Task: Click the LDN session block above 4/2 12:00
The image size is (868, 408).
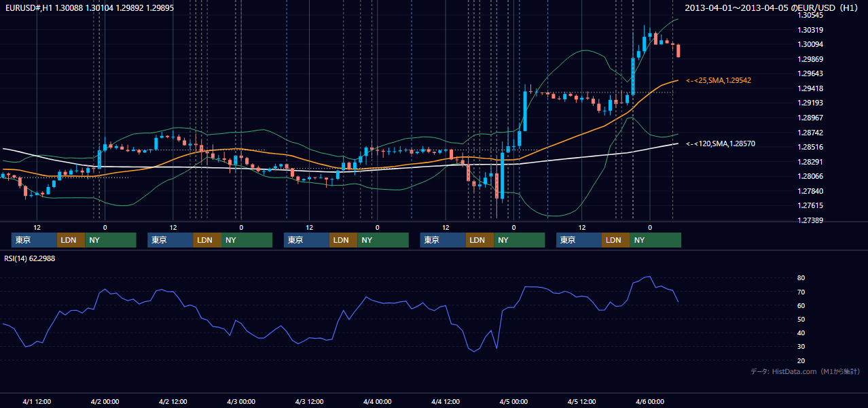Action: [x=206, y=240]
